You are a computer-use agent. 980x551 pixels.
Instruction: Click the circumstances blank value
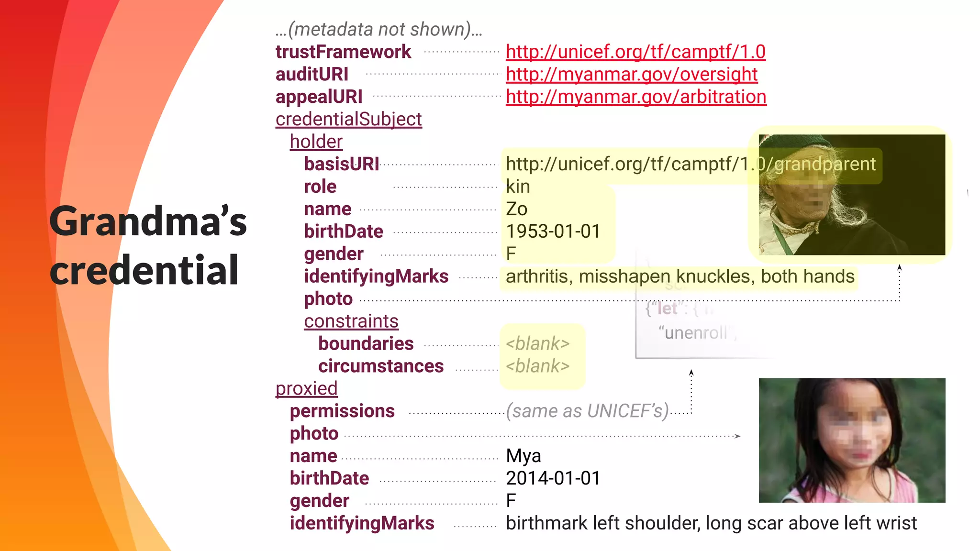(538, 366)
